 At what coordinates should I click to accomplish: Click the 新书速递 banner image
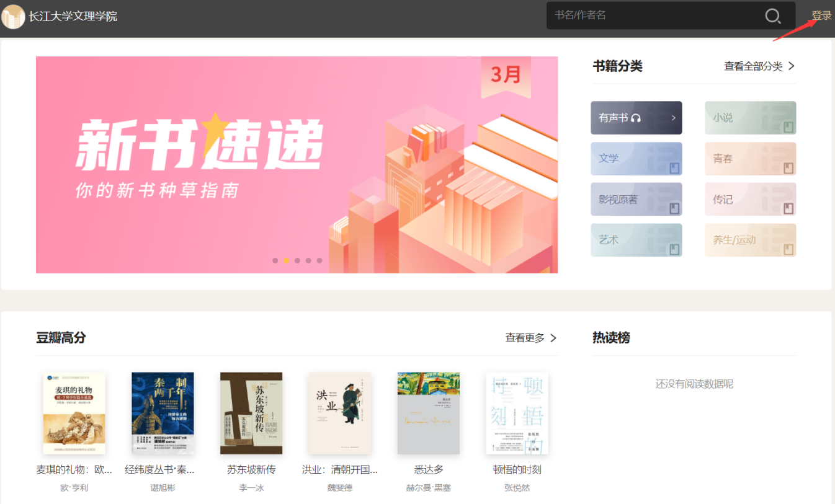click(x=297, y=164)
